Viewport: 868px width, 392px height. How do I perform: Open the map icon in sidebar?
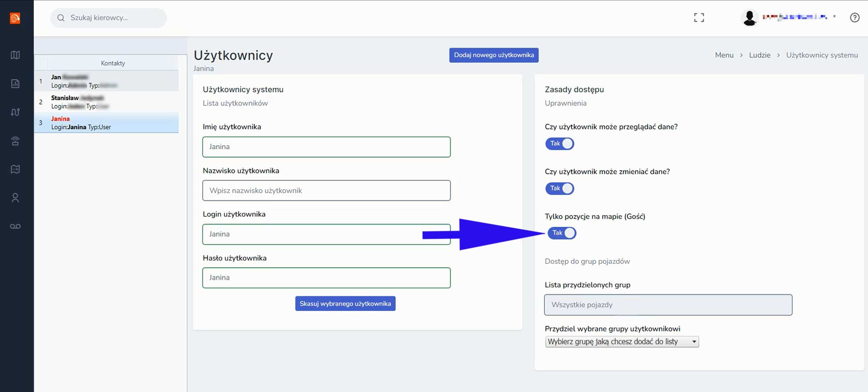click(x=15, y=55)
